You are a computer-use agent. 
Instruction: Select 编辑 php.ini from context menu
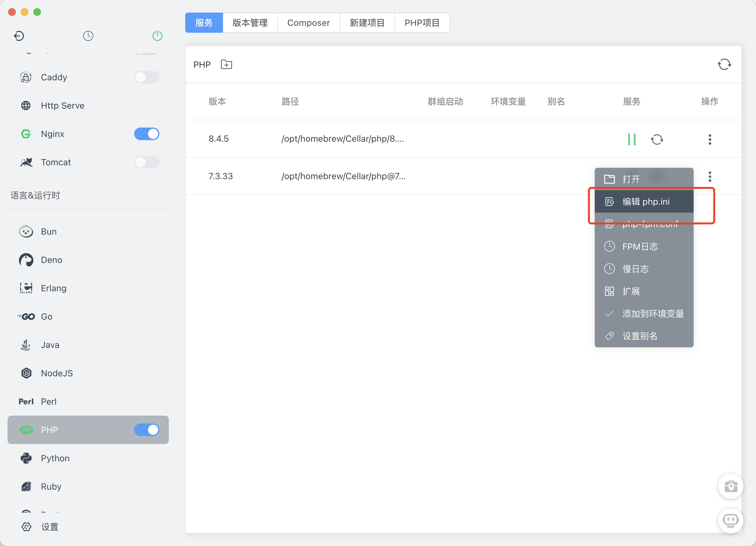pos(645,202)
